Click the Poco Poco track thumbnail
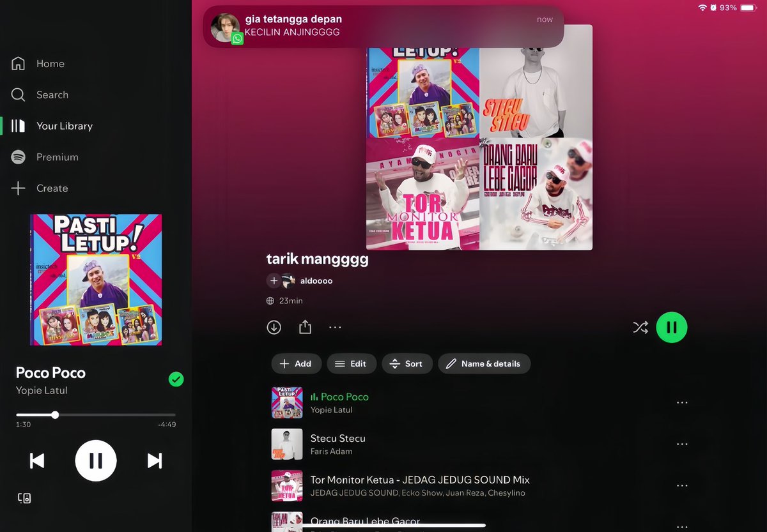The image size is (767, 532). (x=287, y=402)
